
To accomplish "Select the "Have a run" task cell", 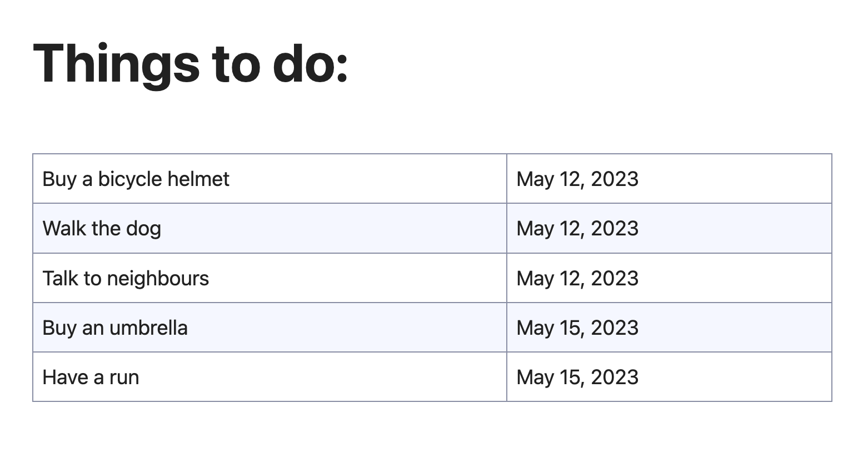I will (91, 378).
